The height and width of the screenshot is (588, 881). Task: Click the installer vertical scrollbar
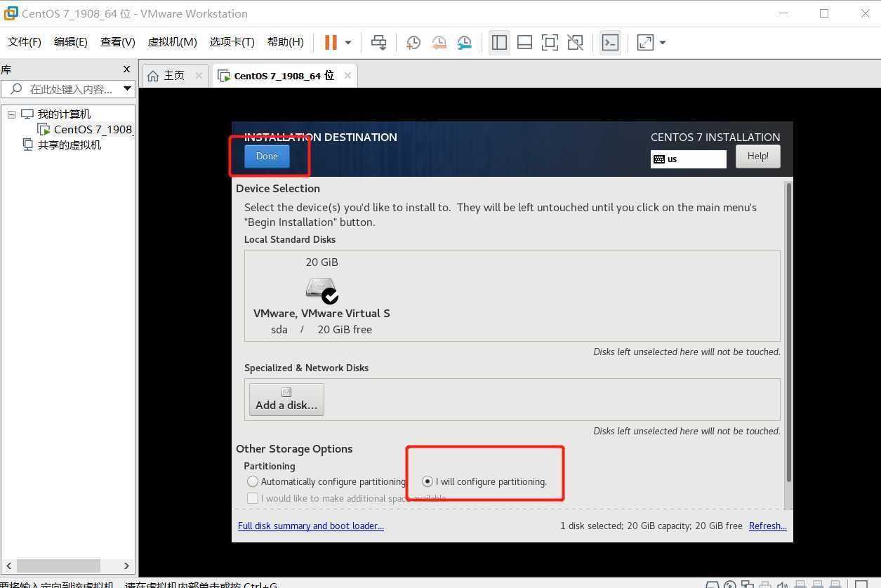coord(789,332)
